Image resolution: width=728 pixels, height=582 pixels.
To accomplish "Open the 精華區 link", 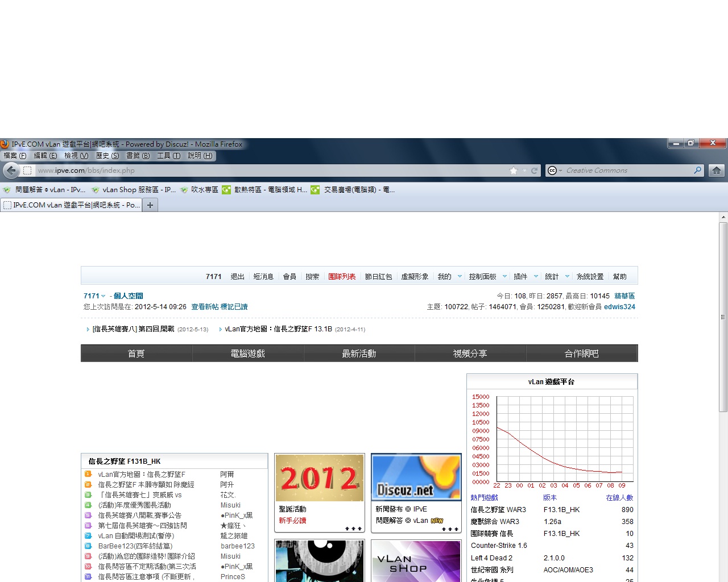I will [x=624, y=296].
